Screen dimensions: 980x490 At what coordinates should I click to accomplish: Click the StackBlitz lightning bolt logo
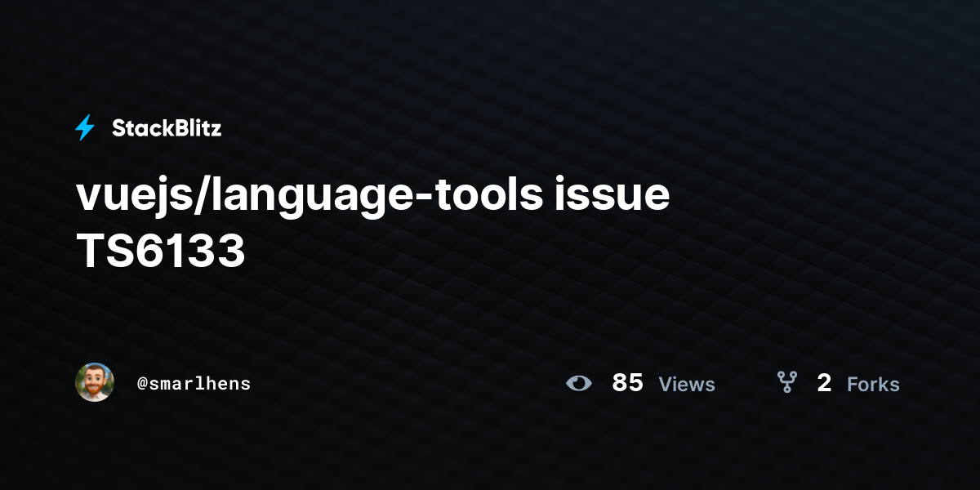click(85, 127)
